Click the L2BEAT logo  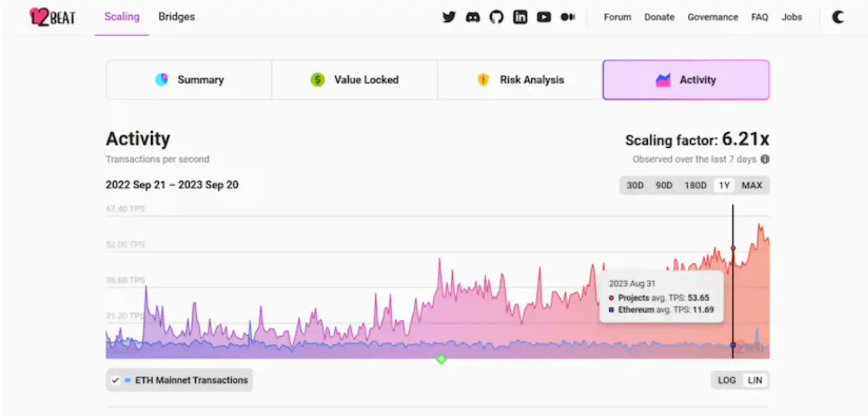52,17
